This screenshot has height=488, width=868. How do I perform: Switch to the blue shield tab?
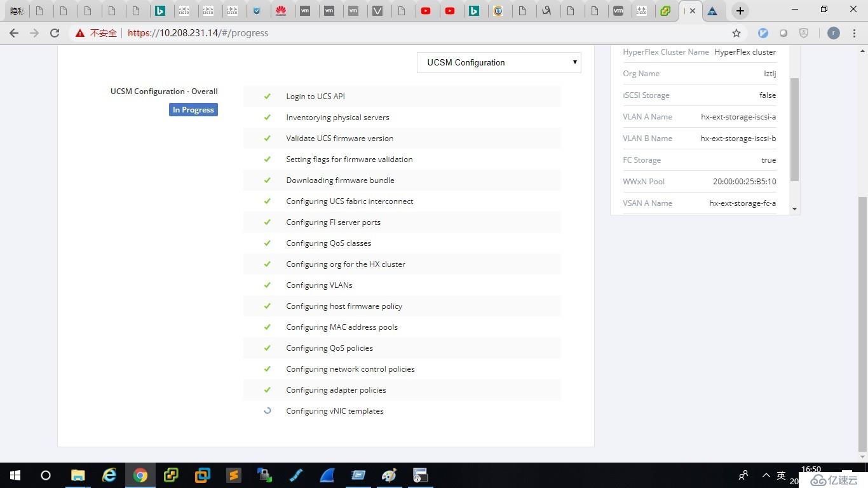[257, 11]
